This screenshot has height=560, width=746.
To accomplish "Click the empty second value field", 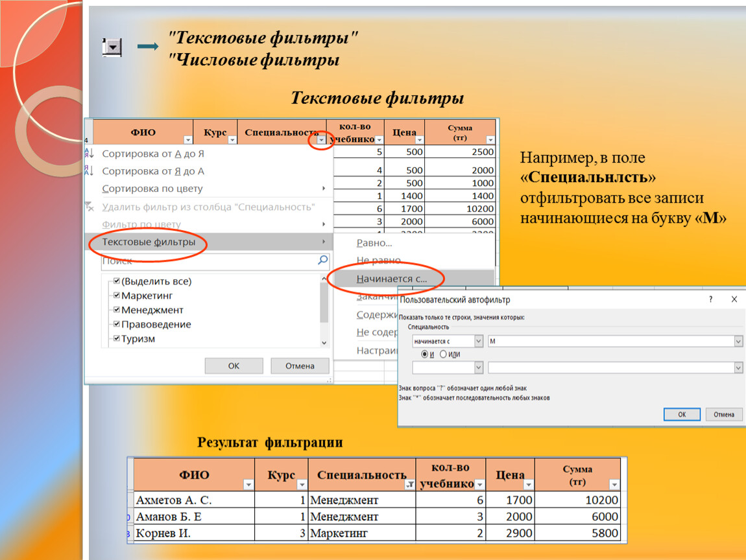I will coord(611,367).
